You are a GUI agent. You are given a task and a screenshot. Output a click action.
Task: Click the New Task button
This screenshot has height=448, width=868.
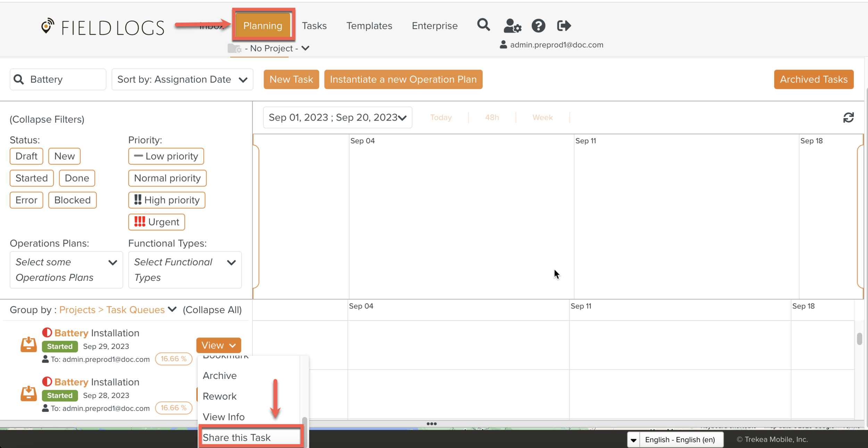(x=291, y=80)
